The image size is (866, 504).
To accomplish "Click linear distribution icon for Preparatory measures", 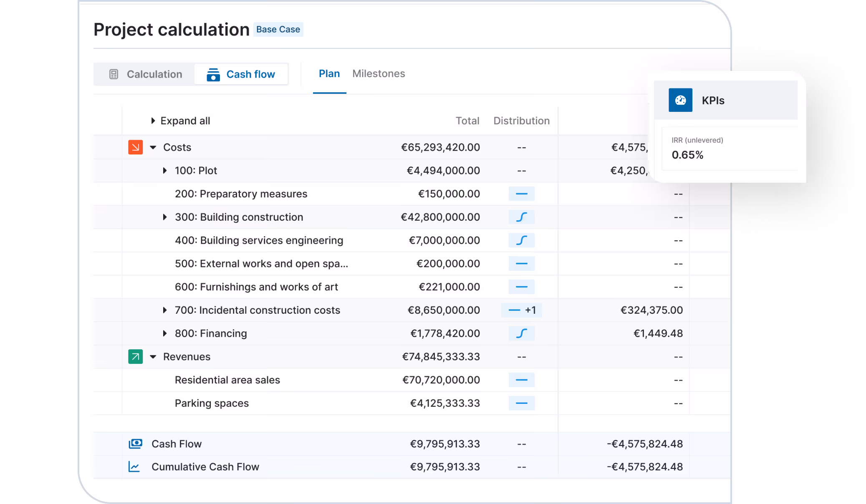I will [x=521, y=194].
